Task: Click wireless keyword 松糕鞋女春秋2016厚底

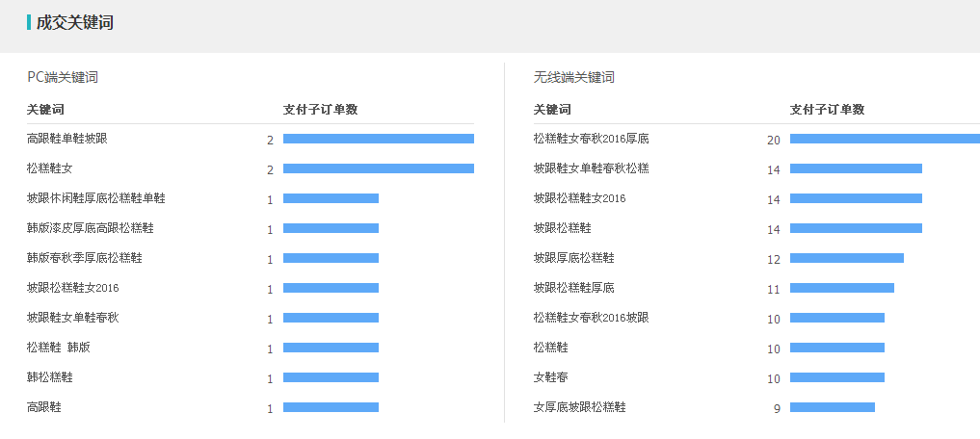Action: click(592, 139)
